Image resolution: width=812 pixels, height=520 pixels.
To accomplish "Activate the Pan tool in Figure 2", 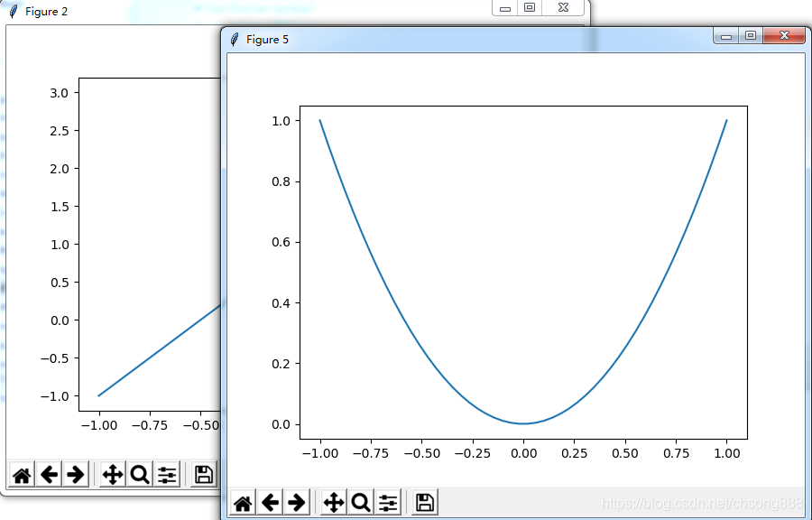I will (x=113, y=473).
